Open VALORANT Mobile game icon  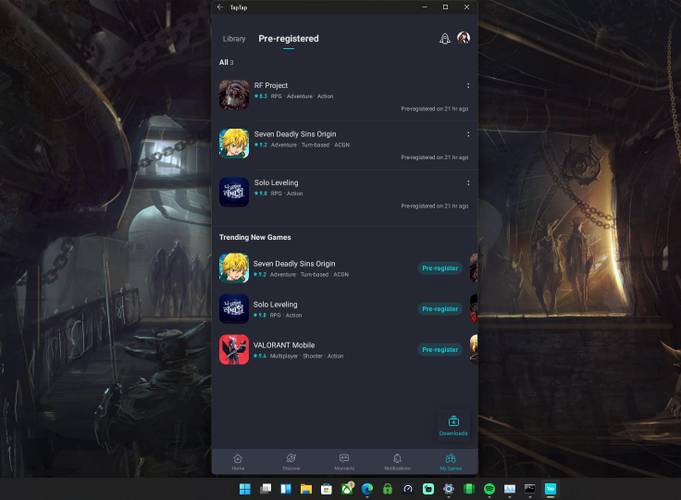click(x=234, y=350)
